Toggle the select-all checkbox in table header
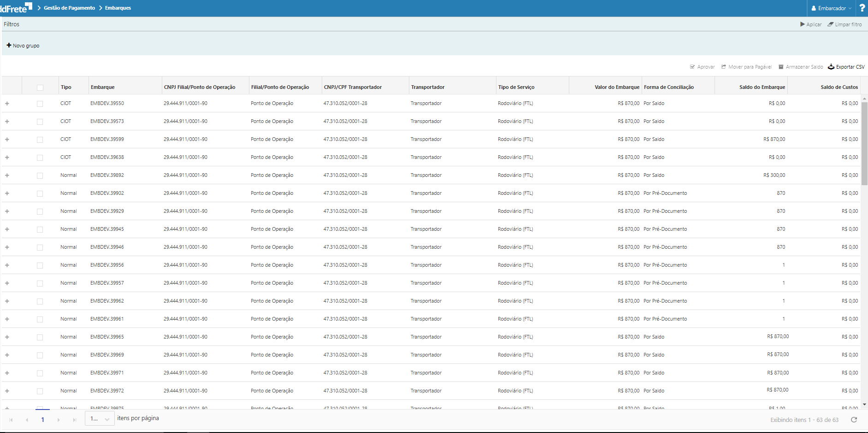Screen dimensions: 868x433 coord(40,88)
